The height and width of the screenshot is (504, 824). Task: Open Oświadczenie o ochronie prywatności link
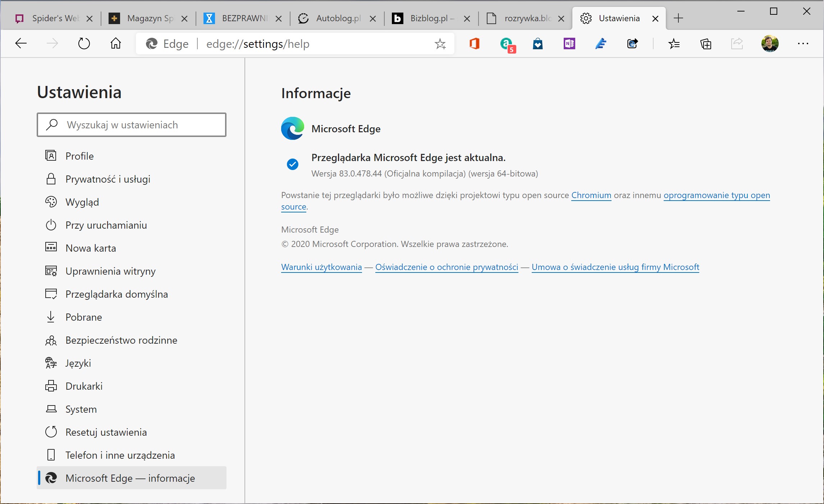[x=447, y=267]
